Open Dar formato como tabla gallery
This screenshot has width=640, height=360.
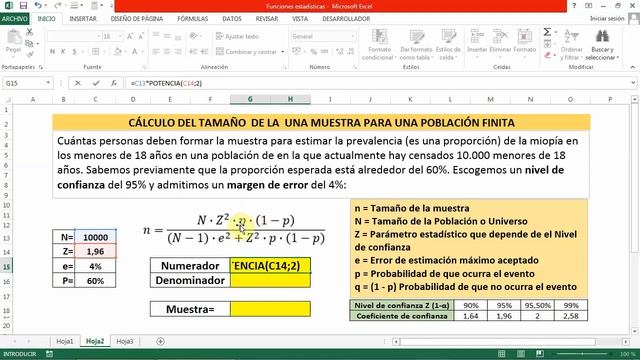(416, 45)
